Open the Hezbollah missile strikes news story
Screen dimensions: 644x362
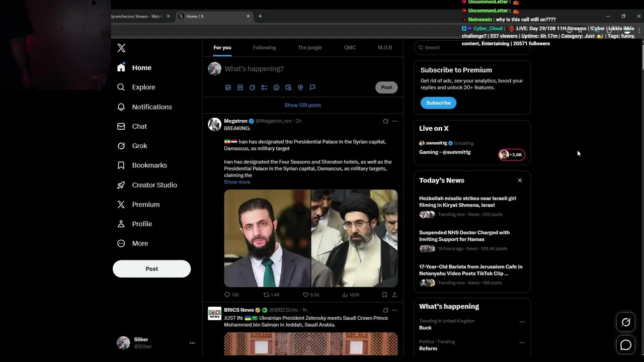[472, 206]
